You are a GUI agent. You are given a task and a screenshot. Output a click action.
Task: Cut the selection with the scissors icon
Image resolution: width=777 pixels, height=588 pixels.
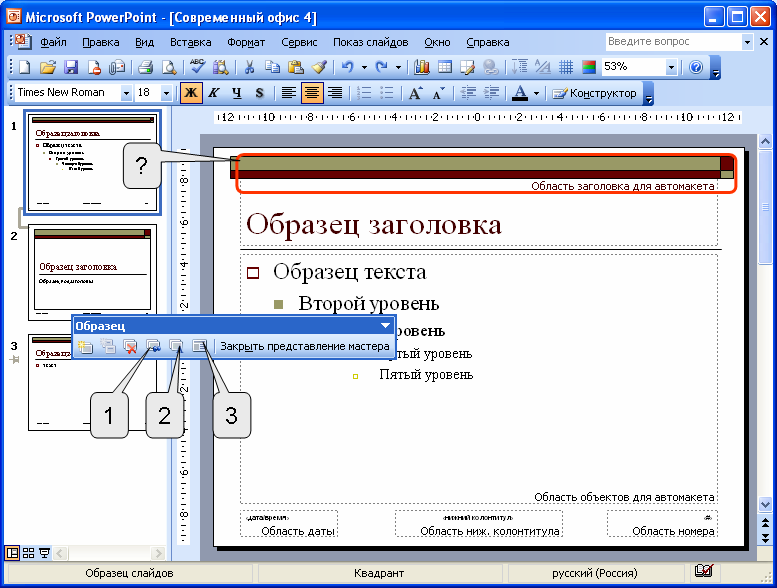249,67
